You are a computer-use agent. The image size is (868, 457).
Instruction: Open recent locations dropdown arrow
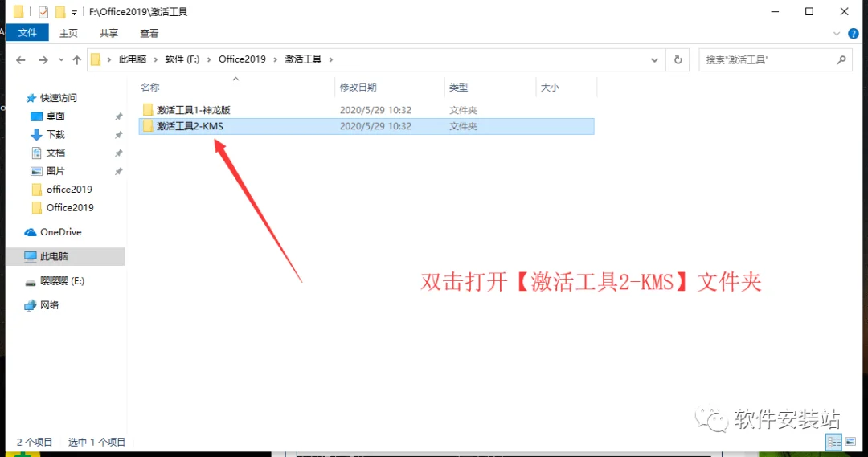tap(61, 59)
